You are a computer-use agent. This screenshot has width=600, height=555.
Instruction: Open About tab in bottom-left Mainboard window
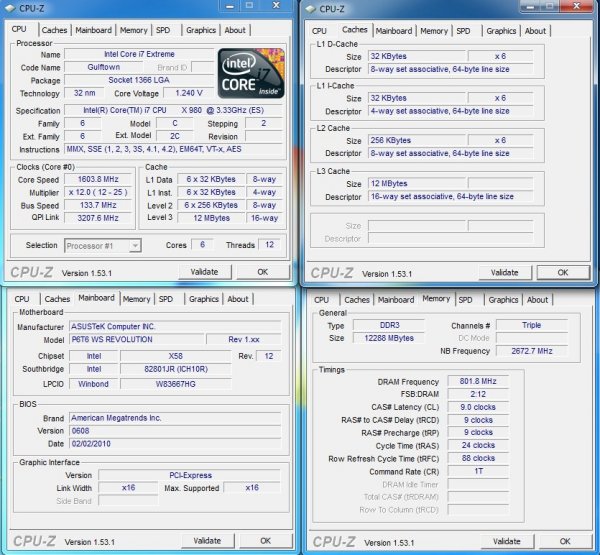pyautogui.click(x=238, y=299)
